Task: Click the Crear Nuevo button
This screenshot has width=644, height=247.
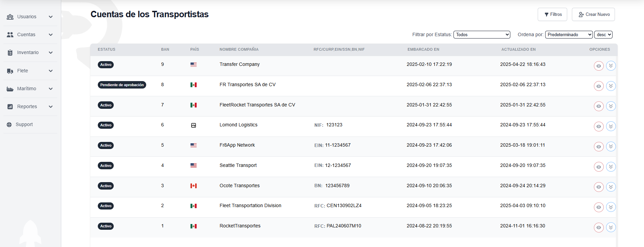Action: point(593,15)
